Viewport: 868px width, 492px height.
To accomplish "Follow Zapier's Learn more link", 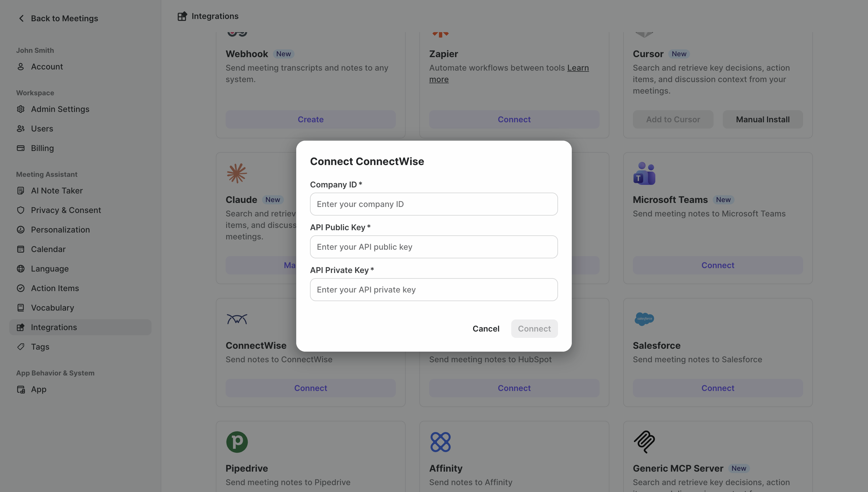I will [578, 68].
